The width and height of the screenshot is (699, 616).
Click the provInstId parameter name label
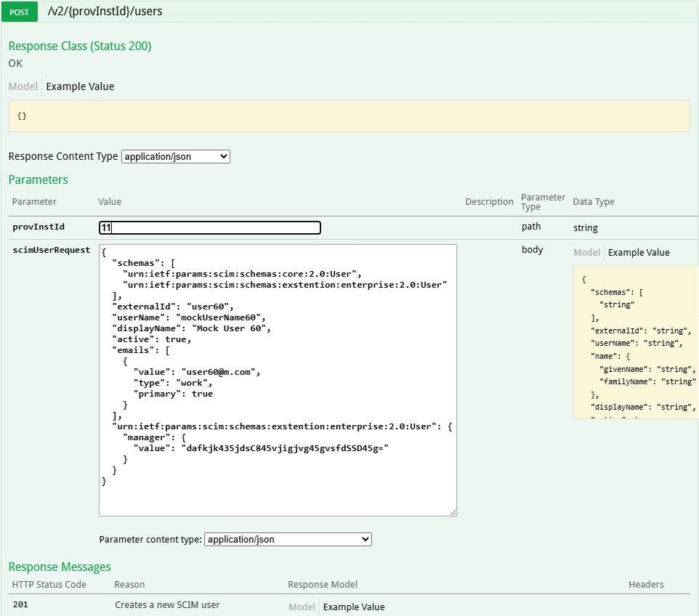tap(39, 227)
